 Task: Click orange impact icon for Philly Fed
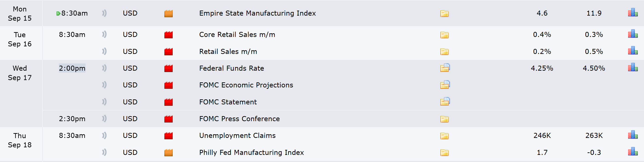click(168, 153)
